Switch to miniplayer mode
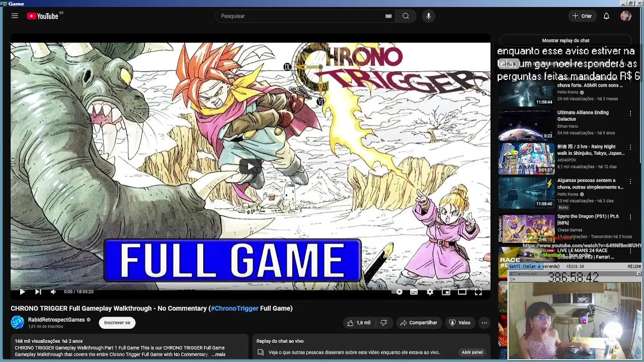This screenshot has width=644, height=362. (x=446, y=292)
